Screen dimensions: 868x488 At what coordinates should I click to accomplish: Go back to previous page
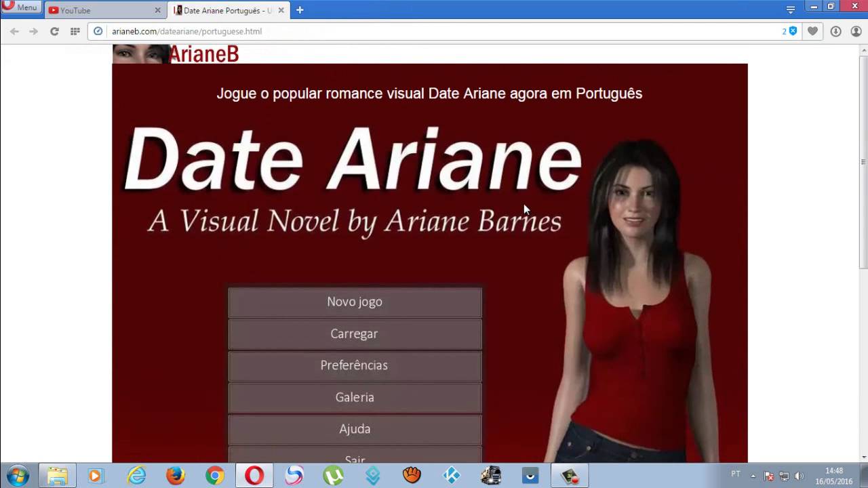(14, 31)
